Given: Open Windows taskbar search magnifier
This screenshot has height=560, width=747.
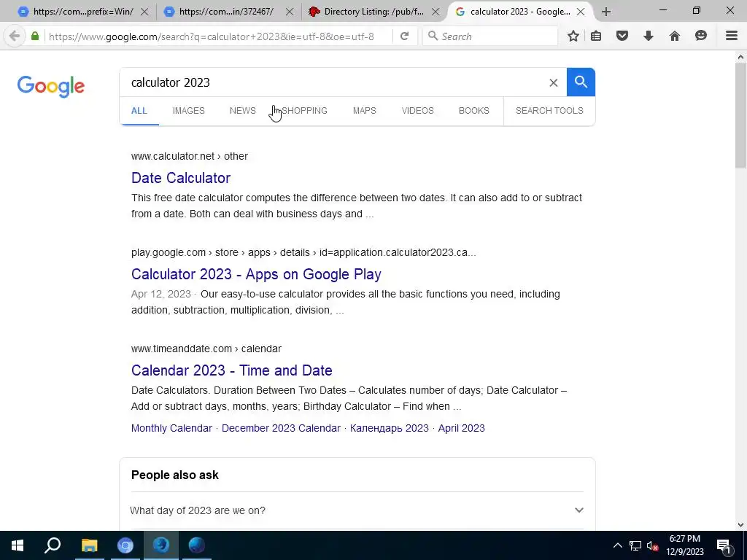Looking at the screenshot, I should point(53,545).
